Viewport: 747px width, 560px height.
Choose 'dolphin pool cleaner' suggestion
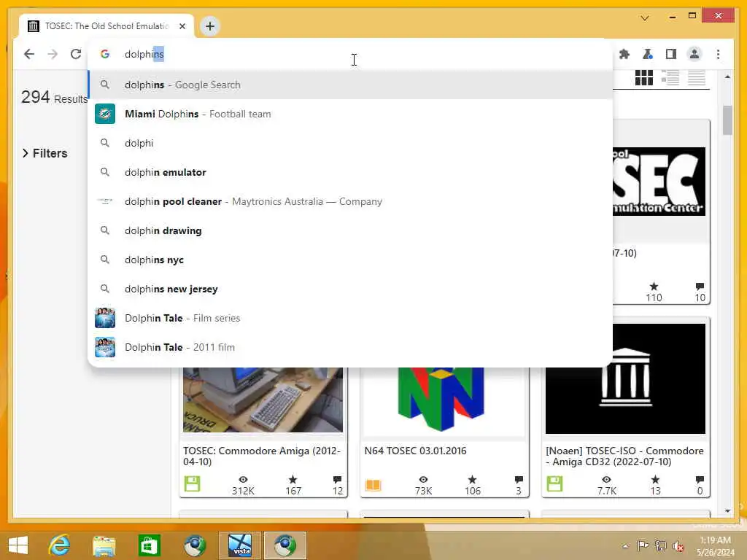350,201
